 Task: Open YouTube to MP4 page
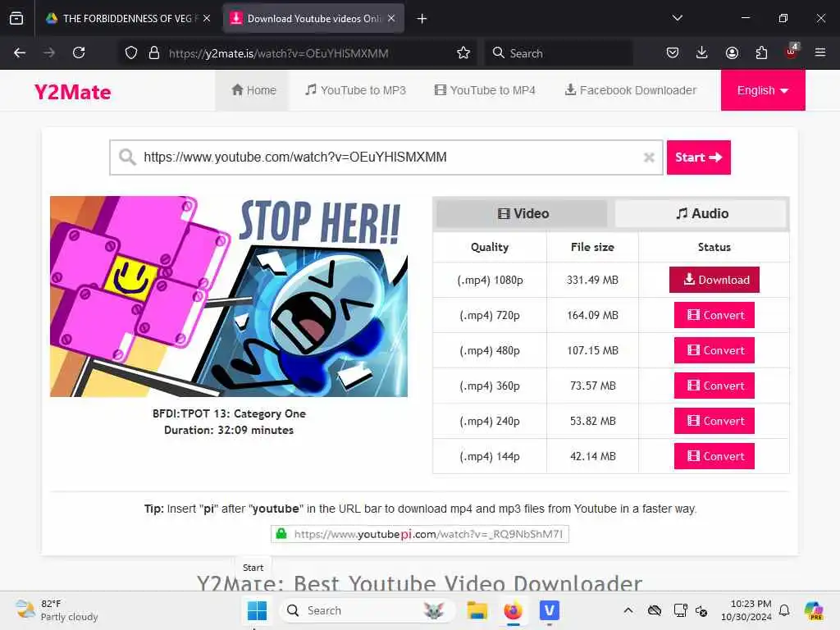485,90
